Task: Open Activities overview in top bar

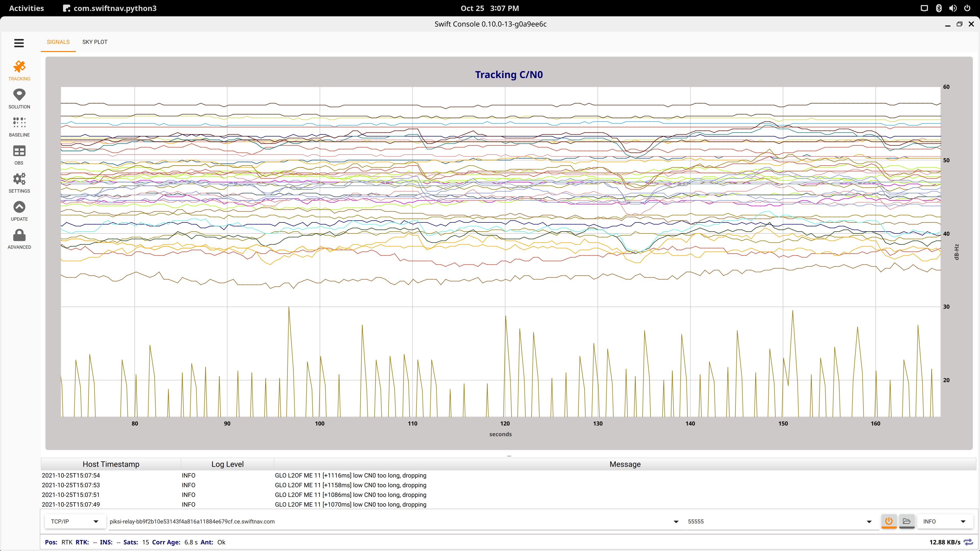Action: point(26,8)
